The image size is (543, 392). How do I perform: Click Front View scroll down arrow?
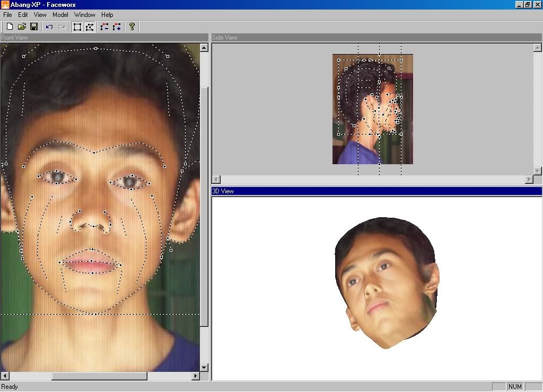click(x=204, y=367)
